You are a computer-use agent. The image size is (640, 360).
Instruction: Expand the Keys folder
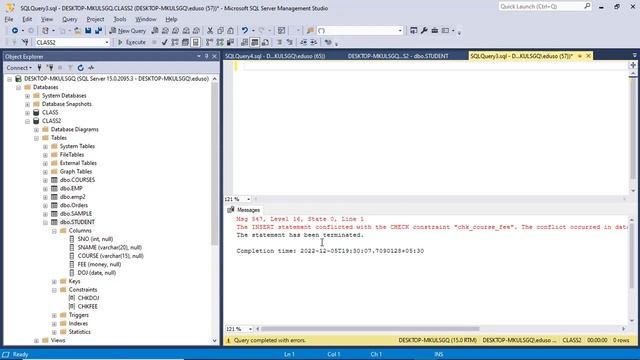click(x=54, y=282)
